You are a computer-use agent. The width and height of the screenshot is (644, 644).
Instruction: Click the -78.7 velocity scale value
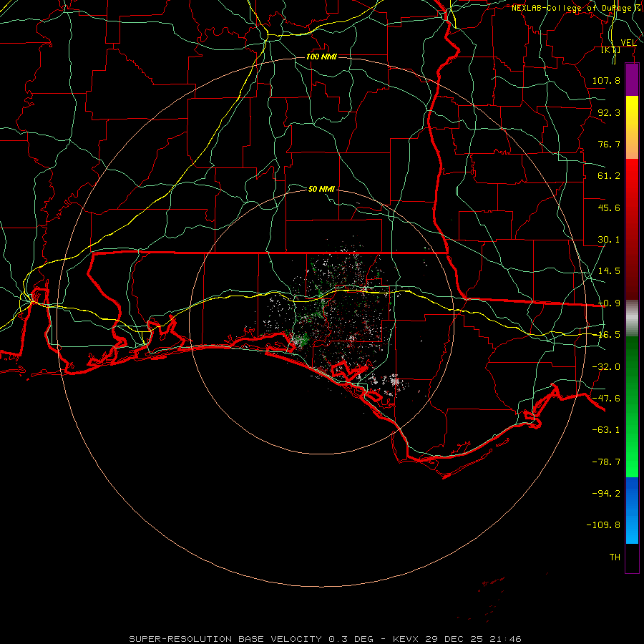tap(606, 462)
